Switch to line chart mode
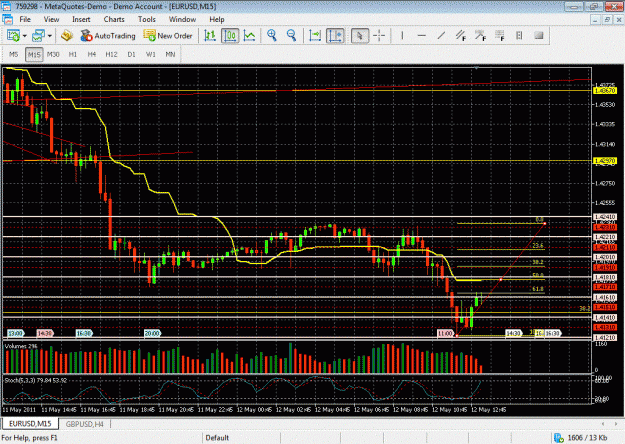 pos(250,36)
